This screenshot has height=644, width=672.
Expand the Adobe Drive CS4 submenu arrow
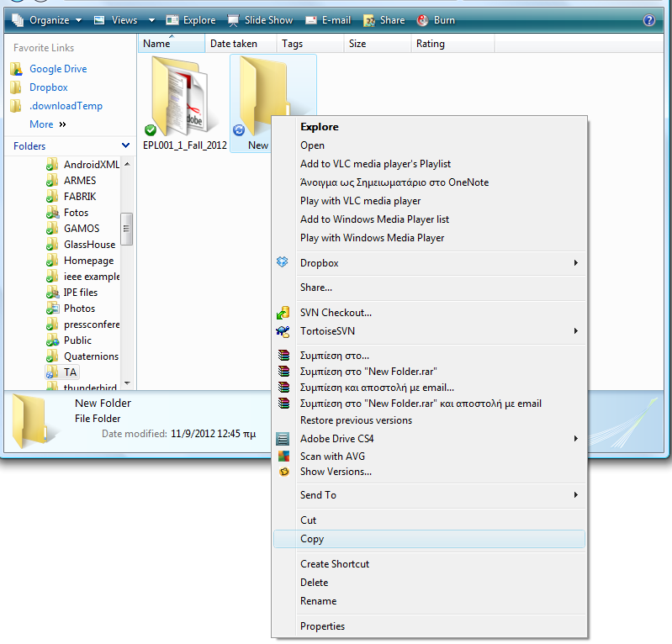[x=576, y=438]
